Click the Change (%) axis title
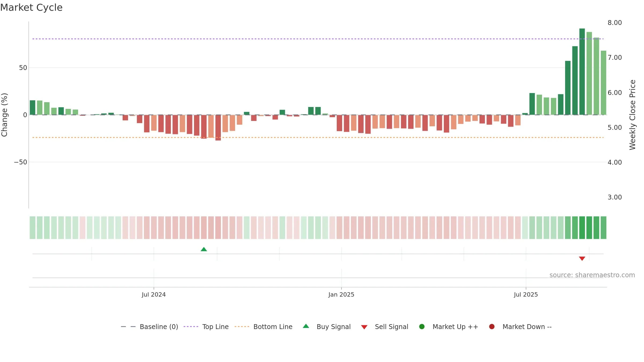Viewport: 644px width, 362px height. pos(4,115)
